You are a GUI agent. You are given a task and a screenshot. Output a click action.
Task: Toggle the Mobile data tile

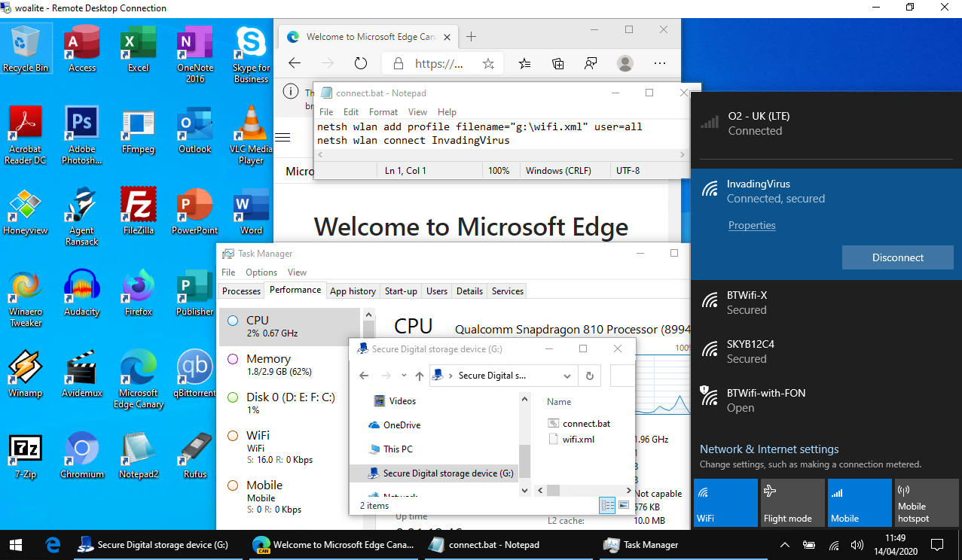click(x=860, y=503)
